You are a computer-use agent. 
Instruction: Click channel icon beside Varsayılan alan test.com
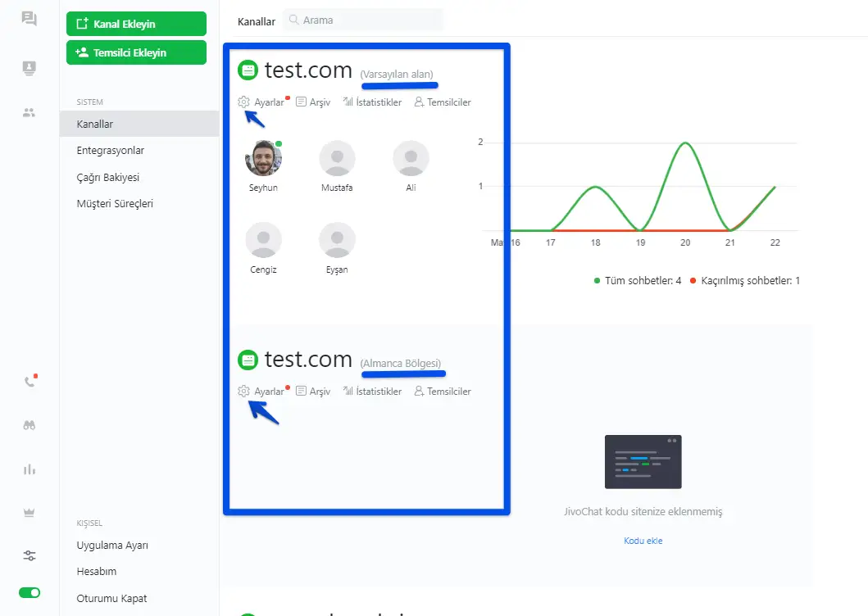pos(248,70)
